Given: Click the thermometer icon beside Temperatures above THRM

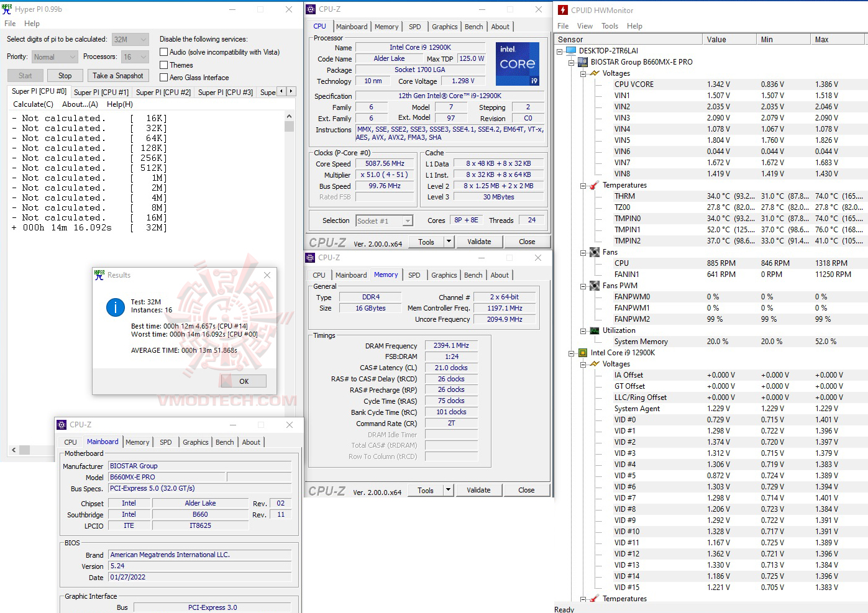Looking at the screenshot, I should tap(595, 185).
